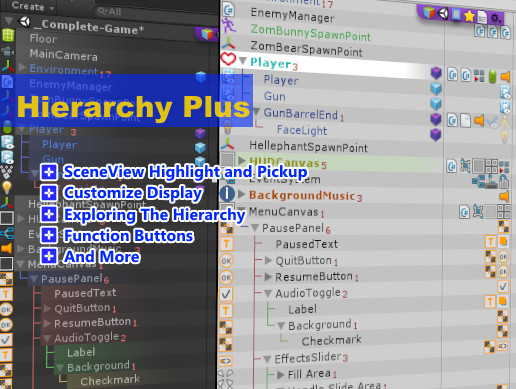Click the camera icon beside MainCamera row

[x=7, y=51]
